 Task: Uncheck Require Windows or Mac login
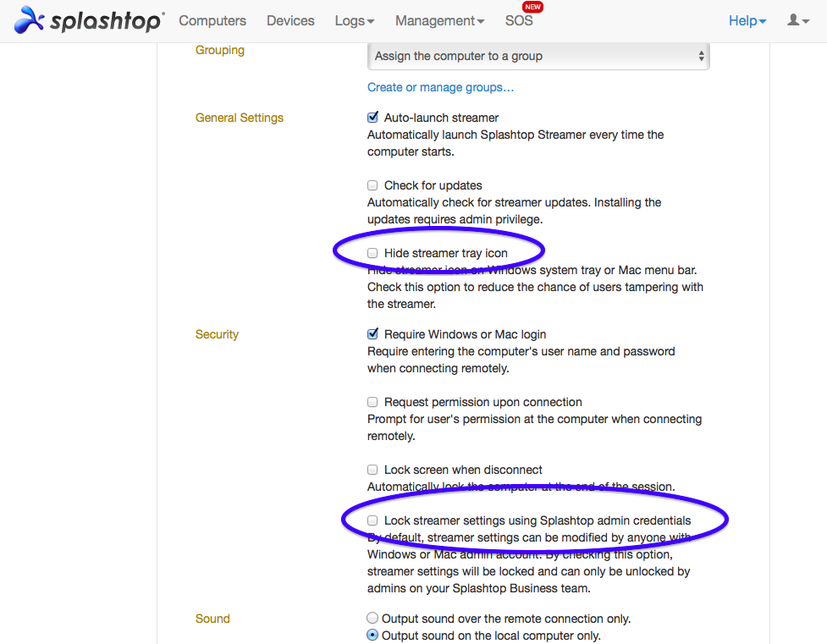(x=373, y=334)
